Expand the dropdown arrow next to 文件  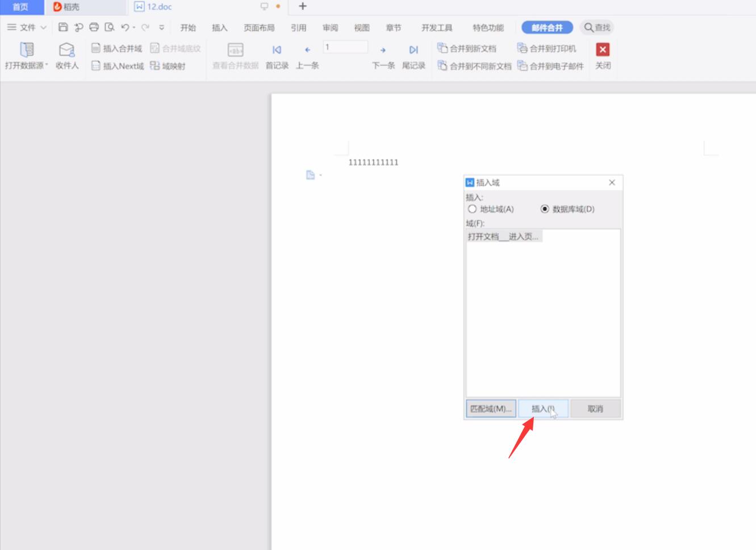point(43,27)
